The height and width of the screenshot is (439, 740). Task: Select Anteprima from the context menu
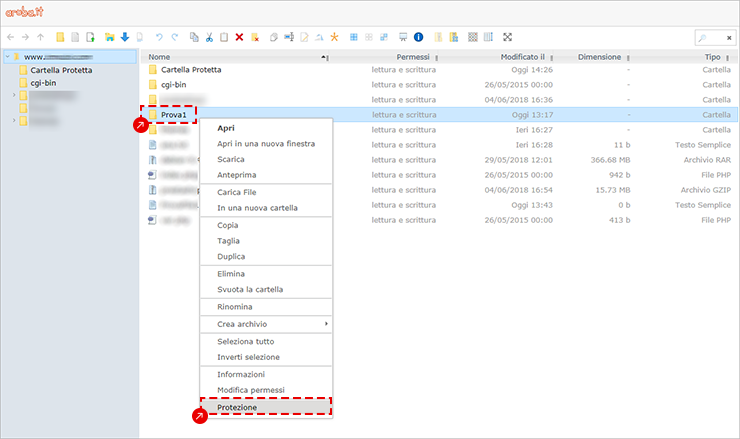click(266, 175)
